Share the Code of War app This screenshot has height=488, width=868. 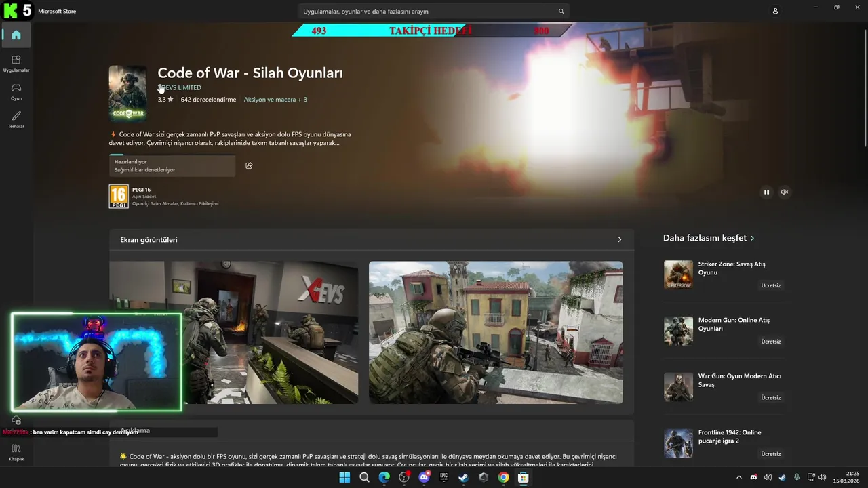(249, 165)
